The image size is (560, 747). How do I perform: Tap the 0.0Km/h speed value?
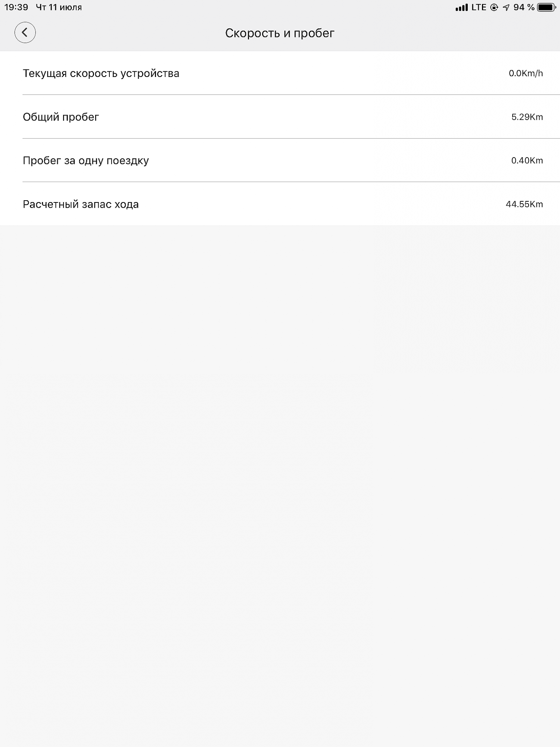[x=526, y=73]
